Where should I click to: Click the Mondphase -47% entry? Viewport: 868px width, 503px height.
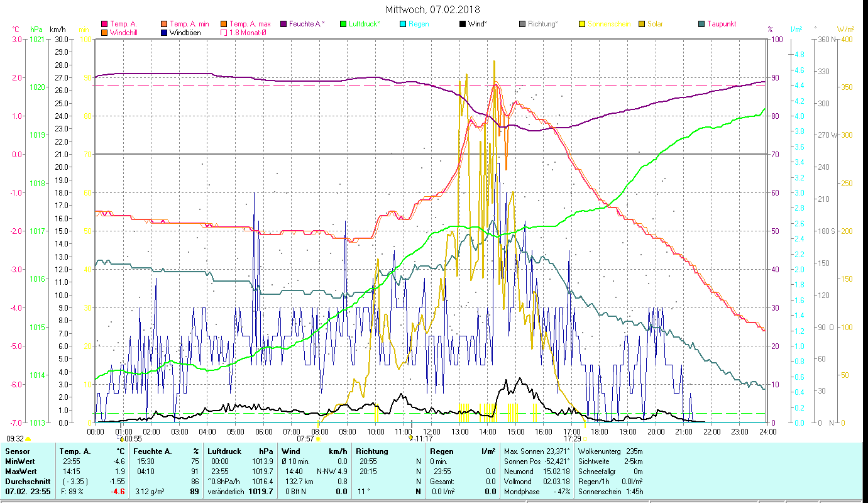pyautogui.click(x=537, y=491)
